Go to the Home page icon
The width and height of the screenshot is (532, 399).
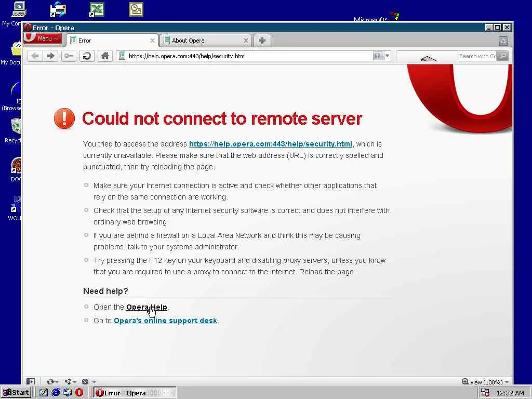[105, 56]
